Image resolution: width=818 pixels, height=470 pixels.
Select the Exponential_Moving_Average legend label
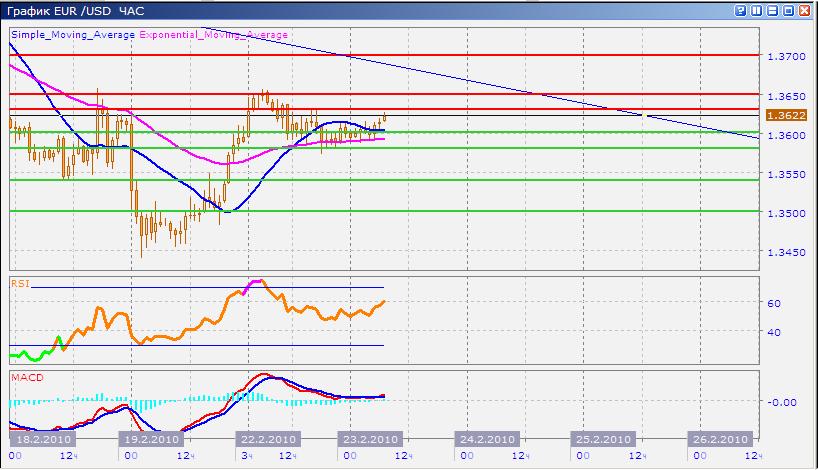213,34
